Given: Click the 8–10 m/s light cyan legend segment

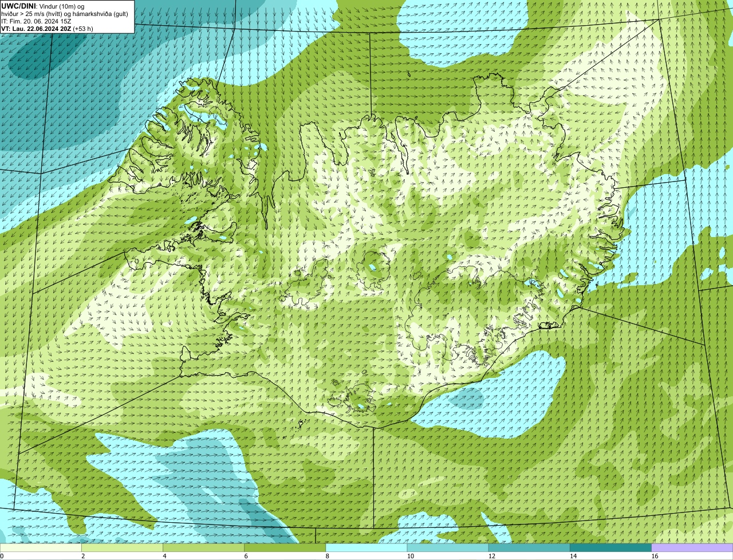Looking at the screenshot, I should [x=366, y=547].
